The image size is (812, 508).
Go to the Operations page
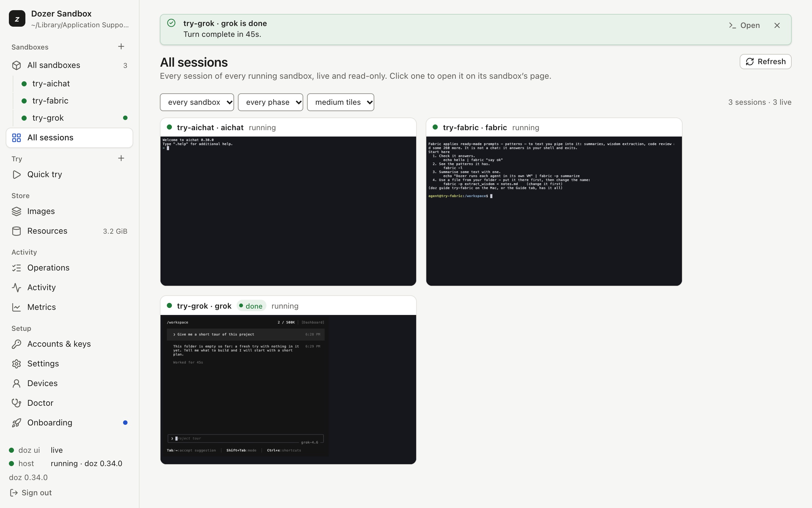69,268
